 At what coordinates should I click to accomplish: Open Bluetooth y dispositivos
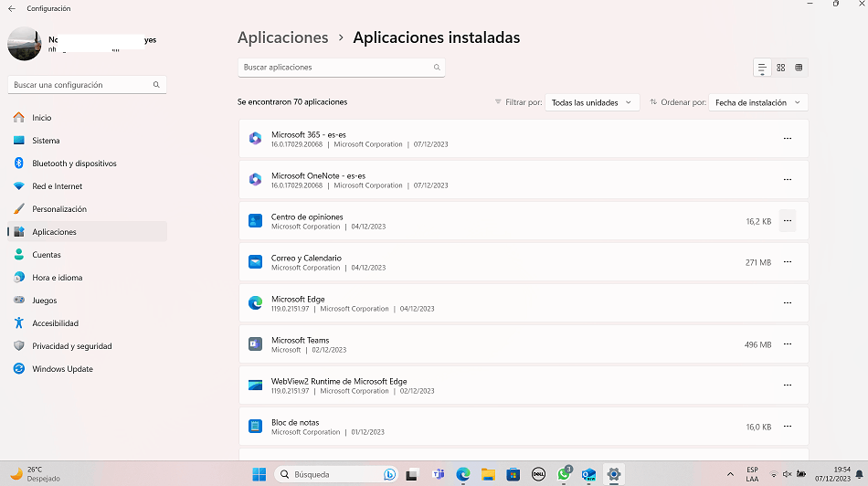(87, 164)
